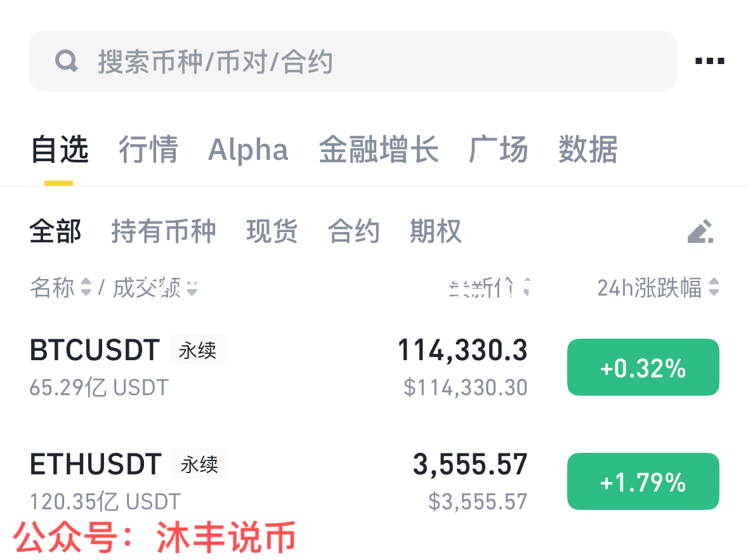Filter watchlist by 期权 options
748x560 pixels.
tap(436, 231)
